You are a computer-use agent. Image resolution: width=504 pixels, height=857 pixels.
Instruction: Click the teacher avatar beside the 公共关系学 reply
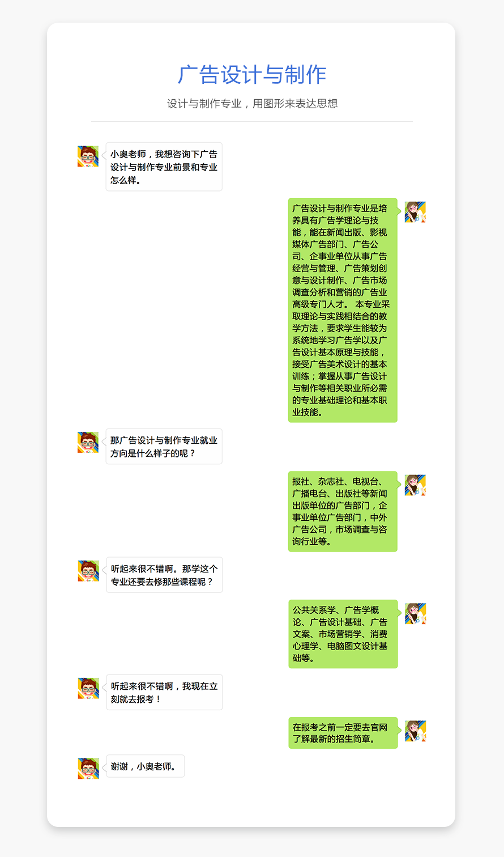416,614
